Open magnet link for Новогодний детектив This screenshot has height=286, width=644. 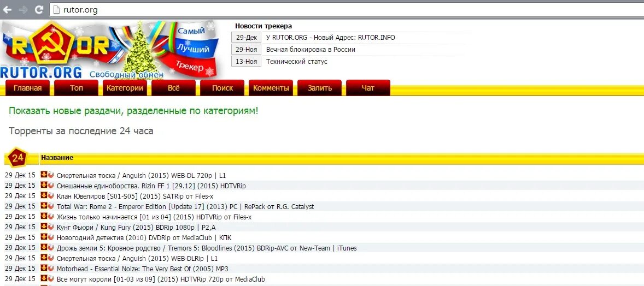[51, 237]
